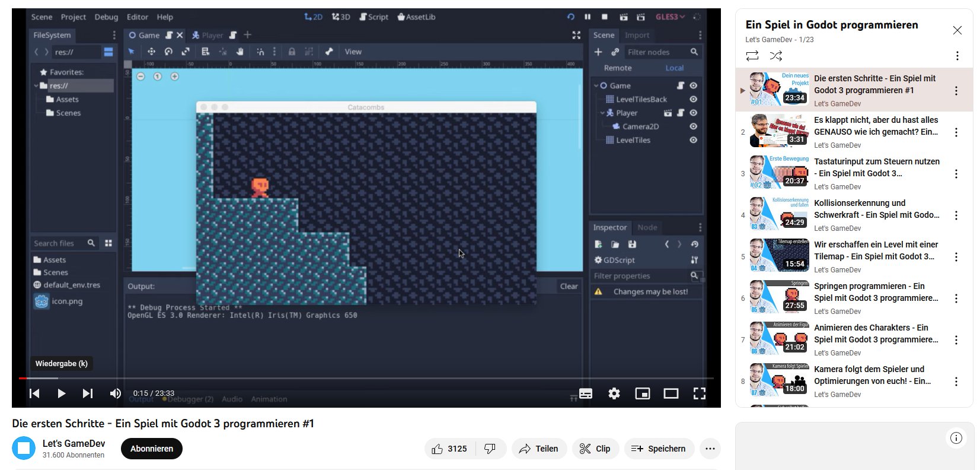Open playlist options three-dot menu

pyautogui.click(x=957, y=56)
